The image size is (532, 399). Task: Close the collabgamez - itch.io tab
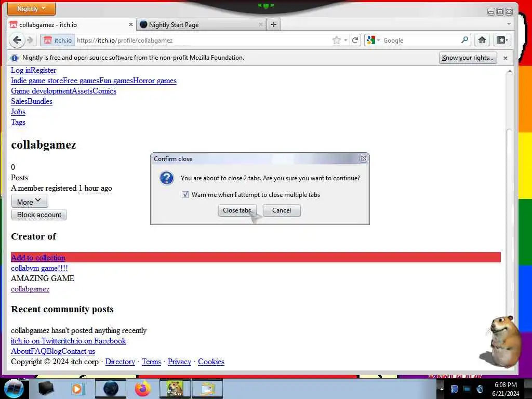(130, 24)
